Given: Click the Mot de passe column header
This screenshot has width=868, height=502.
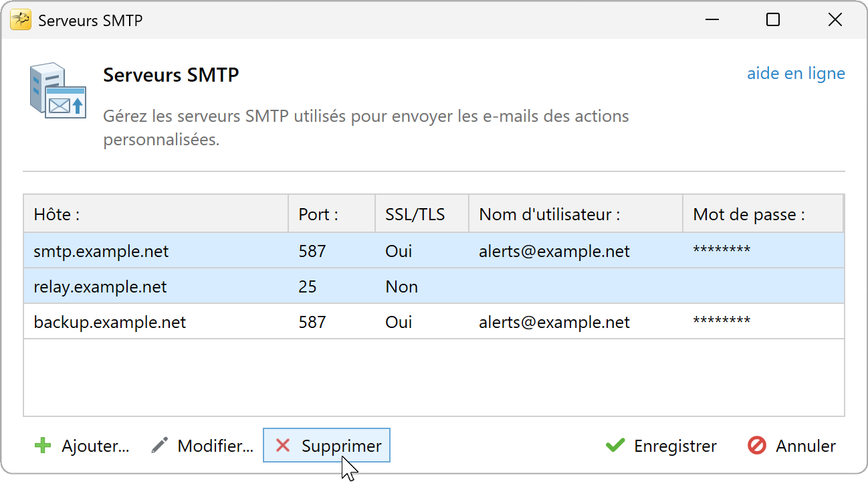Looking at the screenshot, I should pyautogui.click(x=763, y=214).
